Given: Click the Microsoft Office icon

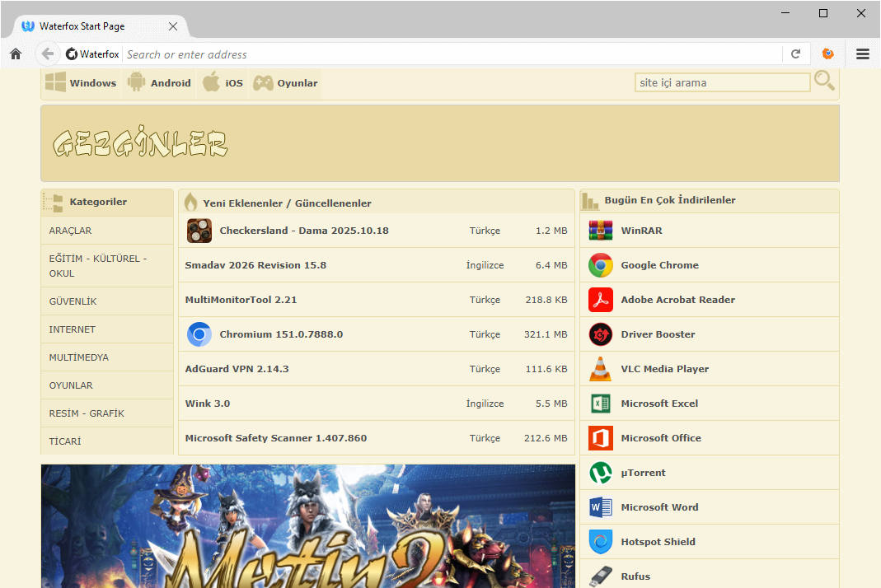Looking at the screenshot, I should coord(601,438).
